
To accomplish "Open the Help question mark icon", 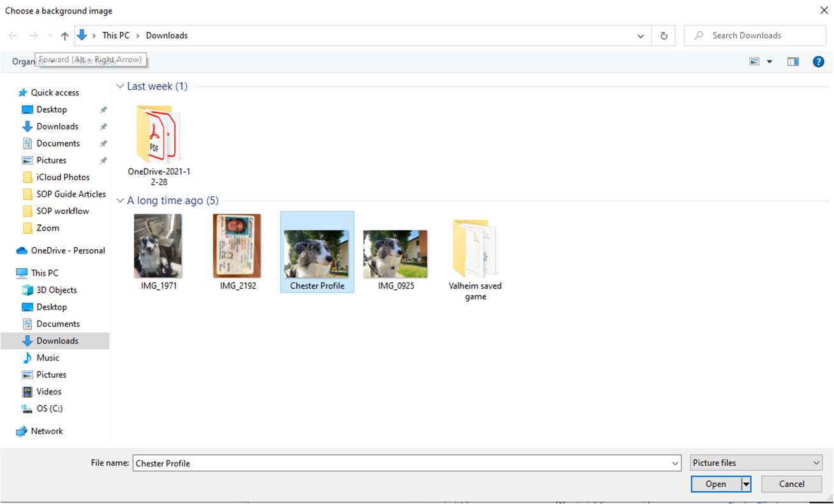I will pos(819,62).
